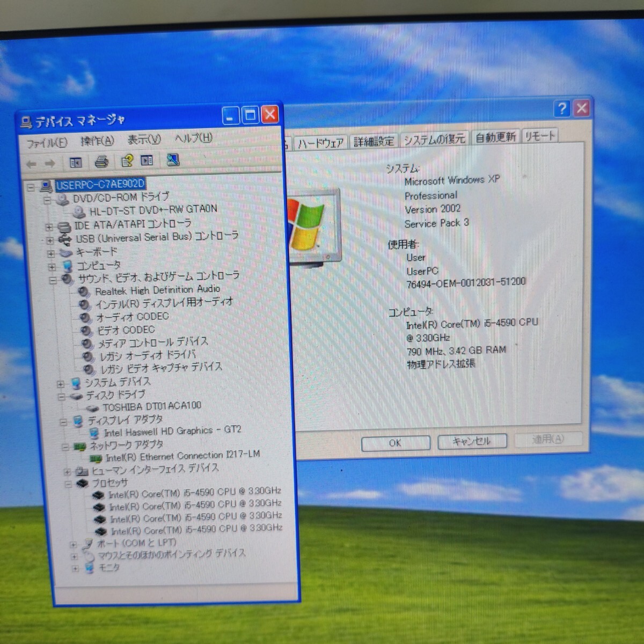Expand the USB コントローラ node
This screenshot has width=644, height=644.
click(50, 240)
